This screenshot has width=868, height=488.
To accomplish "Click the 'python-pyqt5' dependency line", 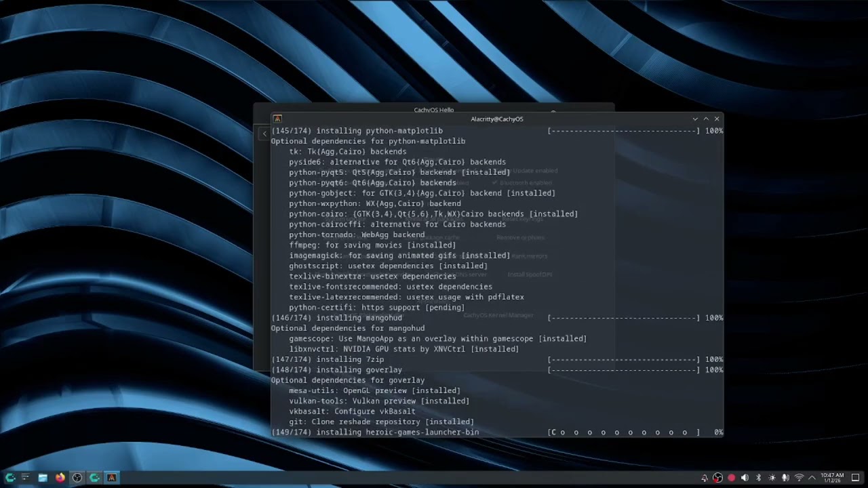I will (x=399, y=172).
